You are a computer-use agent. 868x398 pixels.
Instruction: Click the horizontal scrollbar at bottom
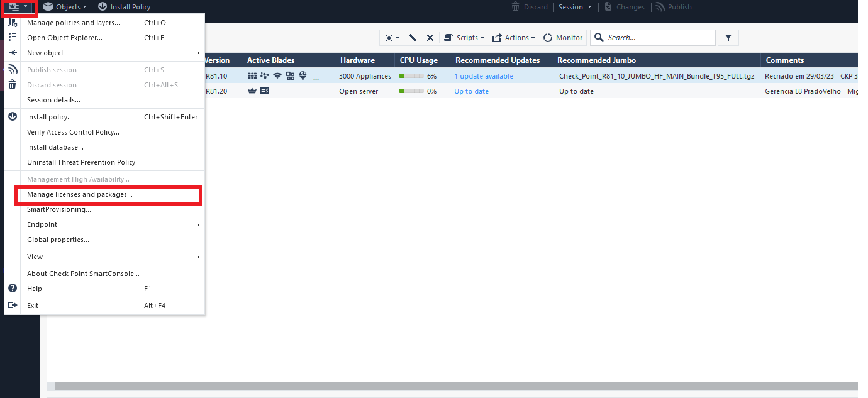(x=456, y=386)
